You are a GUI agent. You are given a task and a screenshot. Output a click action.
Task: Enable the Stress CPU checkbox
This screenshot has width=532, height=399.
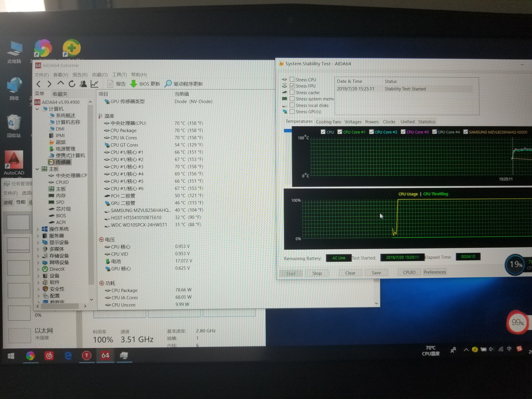point(292,79)
